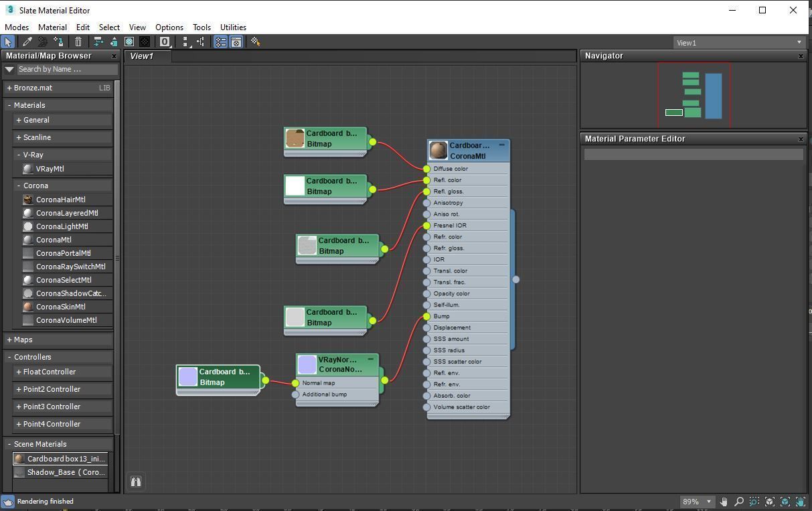Select the Zoom Region tool
This screenshot has height=511, width=812.
pyautogui.click(x=754, y=501)
